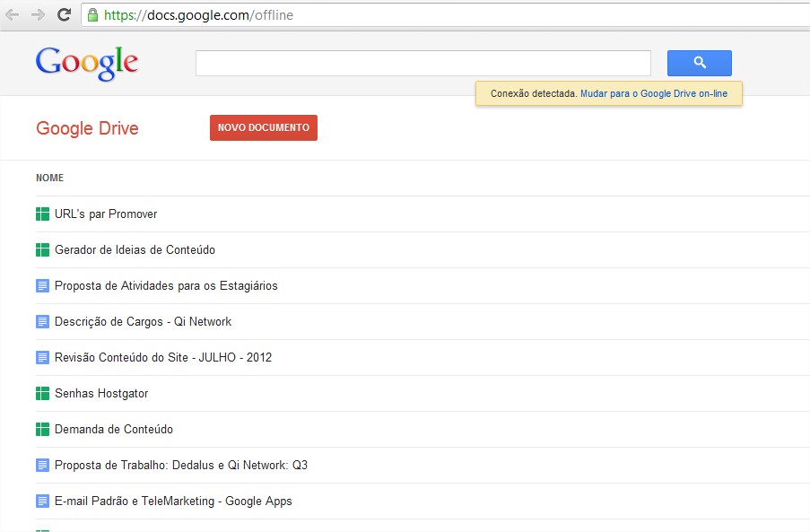Click the browser forward arrow
The width and height of the screenshot is (810, 532).
[x=38, y=15]
